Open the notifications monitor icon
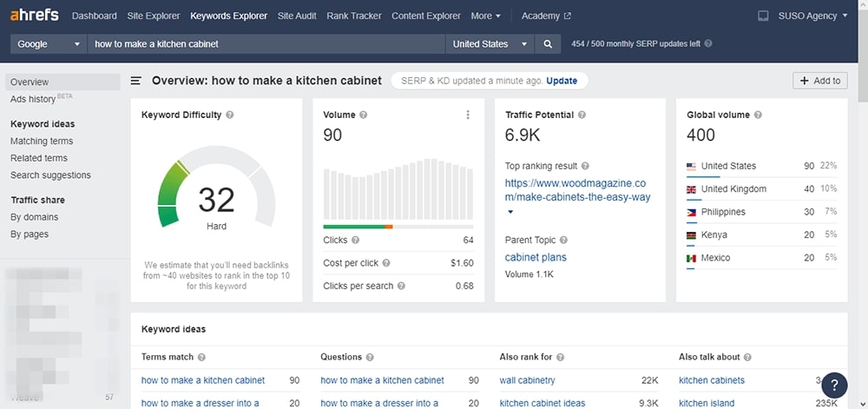 (763, 16)
